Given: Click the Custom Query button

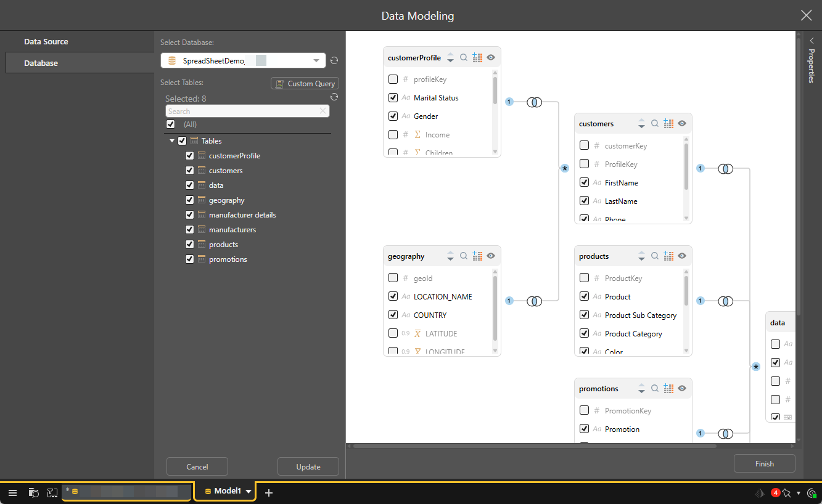Looking at the screenshot, I should [305, 83].
